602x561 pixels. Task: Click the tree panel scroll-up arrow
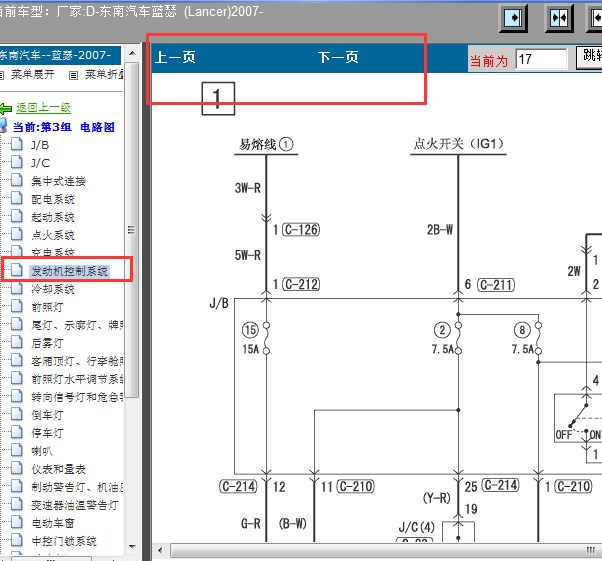[x=132, y=53]
